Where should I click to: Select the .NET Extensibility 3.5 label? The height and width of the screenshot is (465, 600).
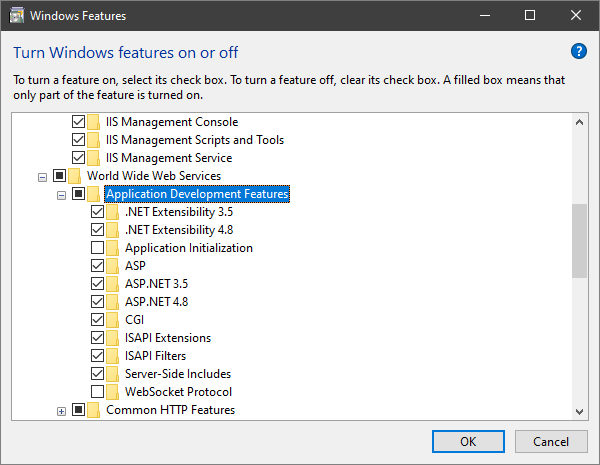click(179, 212)
